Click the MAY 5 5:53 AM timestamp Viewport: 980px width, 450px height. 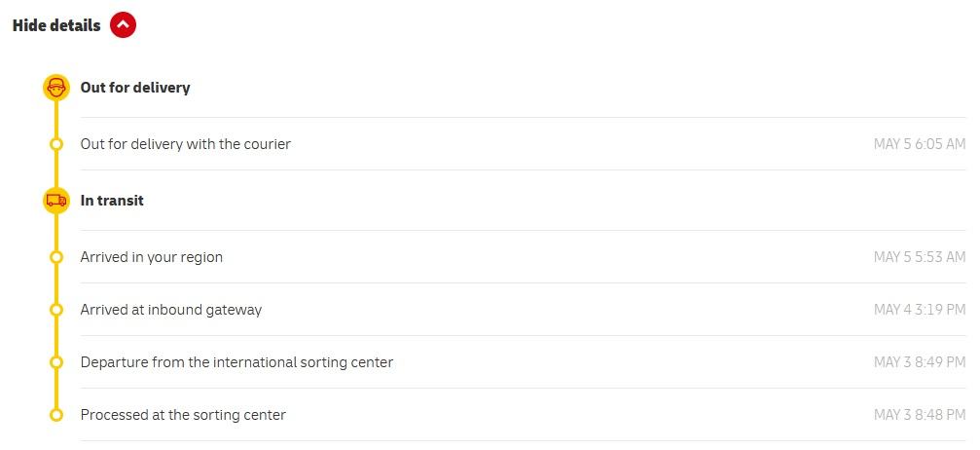click(919, 257)
